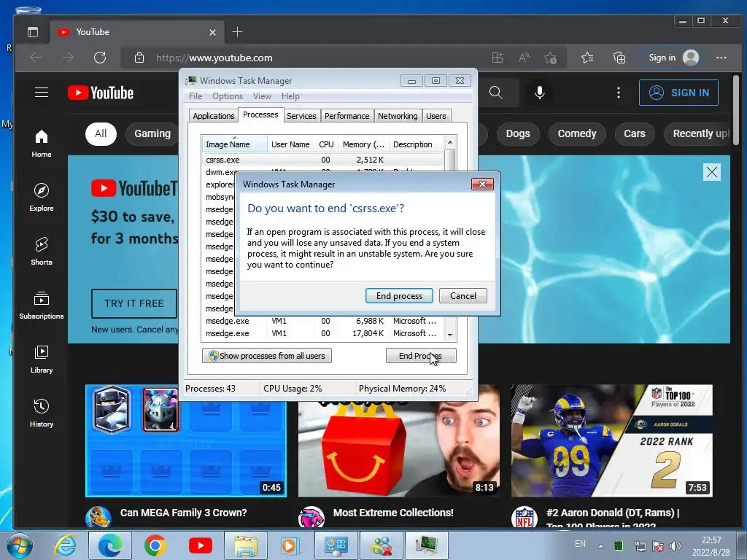Select the csrss.exe process row
Screen dimensions: 747x560
[x=322, y=160]
